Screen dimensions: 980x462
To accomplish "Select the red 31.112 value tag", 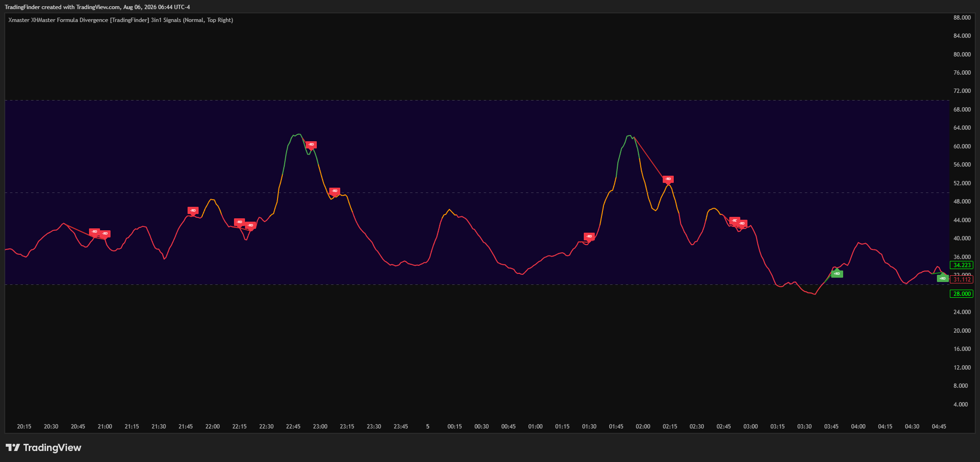I will tap(962, 280).
